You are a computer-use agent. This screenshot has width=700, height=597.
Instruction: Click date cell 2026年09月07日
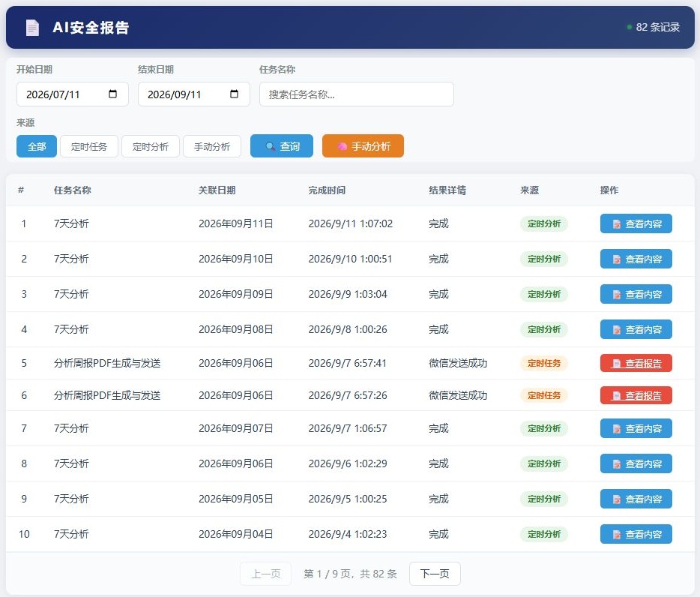[236, 428]
